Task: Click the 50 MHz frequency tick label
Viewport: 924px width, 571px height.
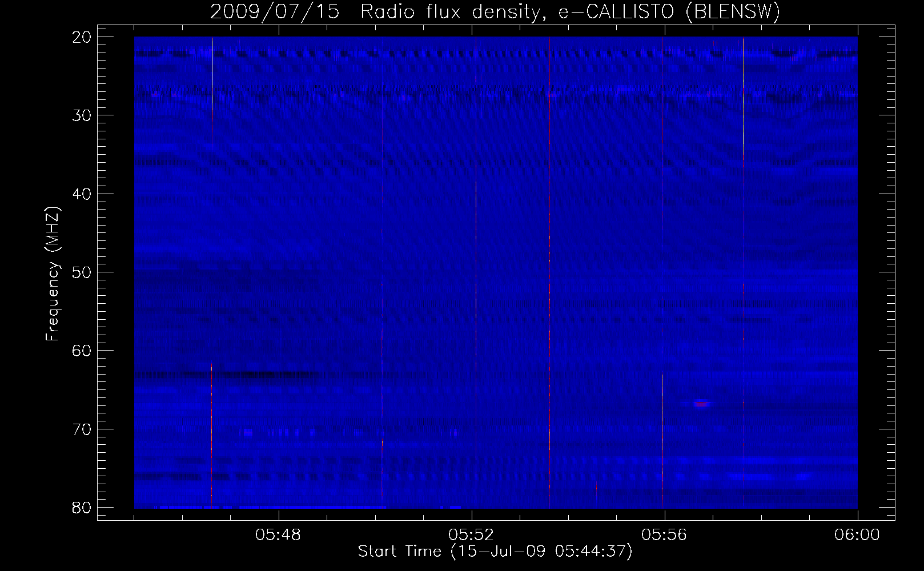Action: coord(82,272)
